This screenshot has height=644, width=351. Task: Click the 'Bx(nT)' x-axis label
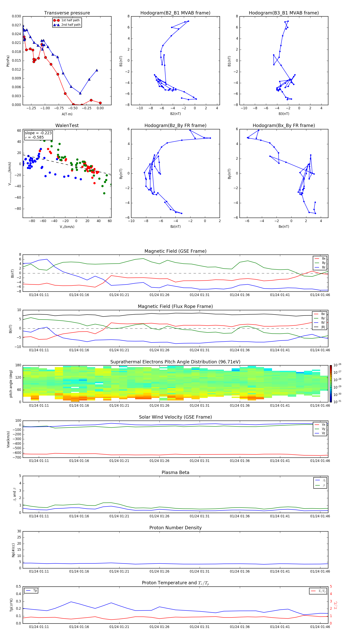click(284, 227)
